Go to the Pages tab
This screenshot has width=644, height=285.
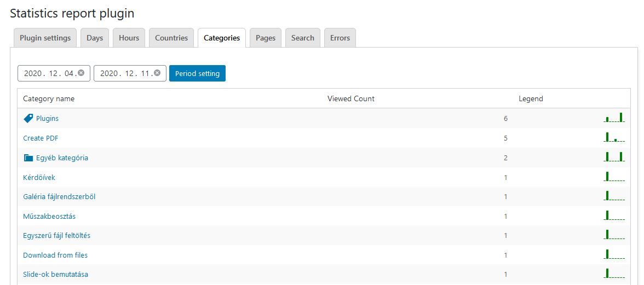(x=266, y=38)
